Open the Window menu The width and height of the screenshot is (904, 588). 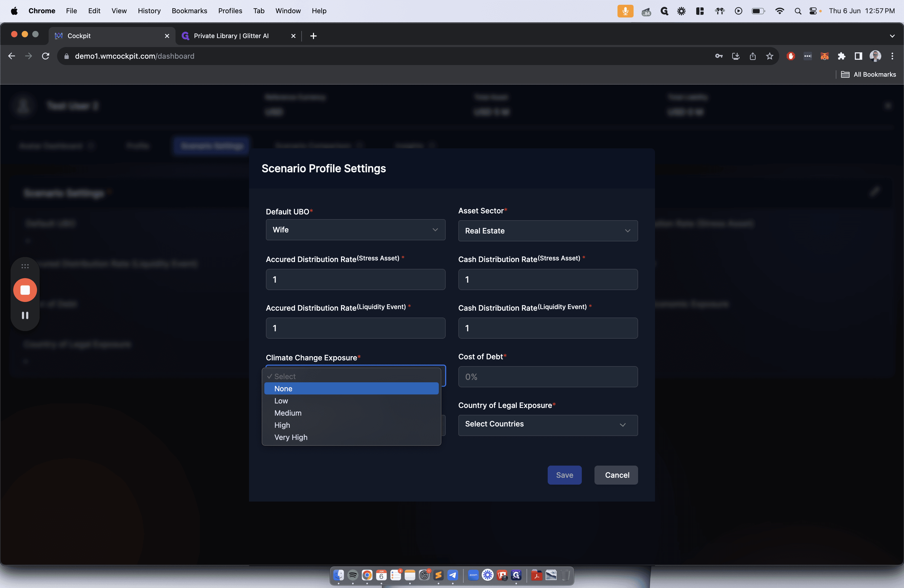click(288, 11)
